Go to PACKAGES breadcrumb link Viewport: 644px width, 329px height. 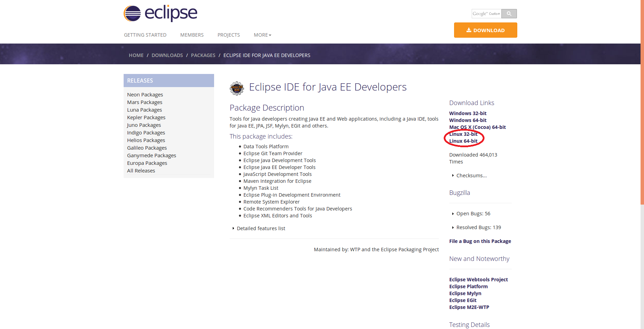[203, 55]
